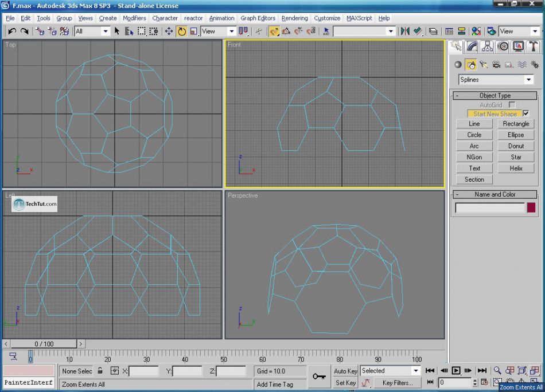Open the Splines category dropdown
Viewport: 545px width, 392px height.
[x=496, y=80]
